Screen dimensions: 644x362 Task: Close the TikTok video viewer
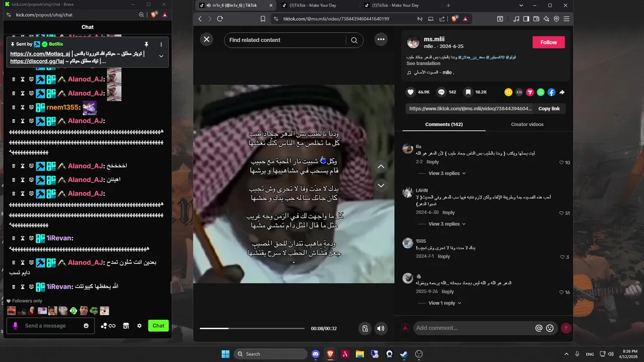206,40
